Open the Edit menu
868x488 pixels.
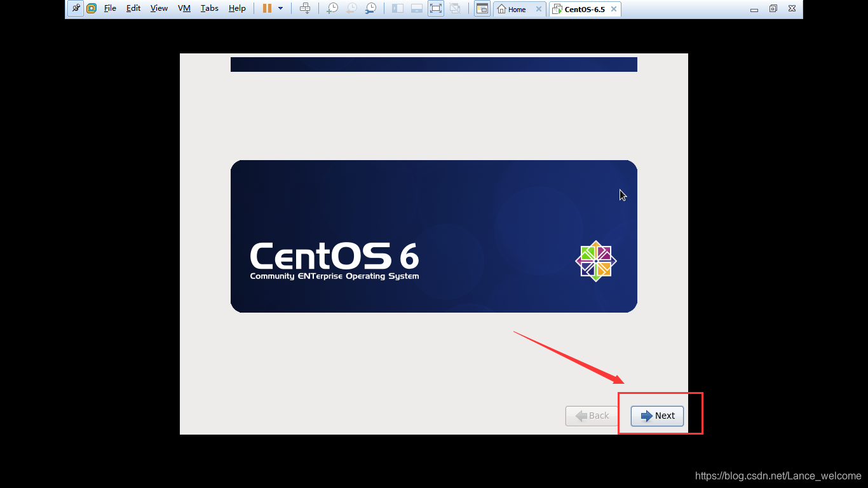click(133, 9)
